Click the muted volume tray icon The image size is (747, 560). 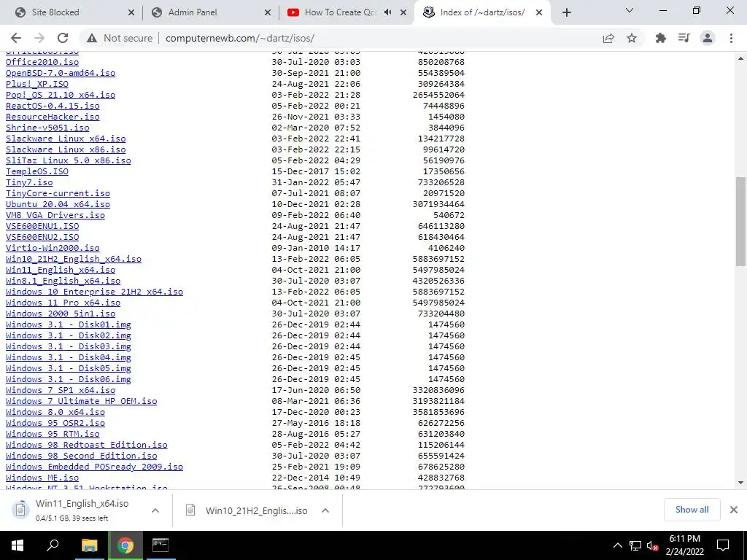tap(652, 546)
